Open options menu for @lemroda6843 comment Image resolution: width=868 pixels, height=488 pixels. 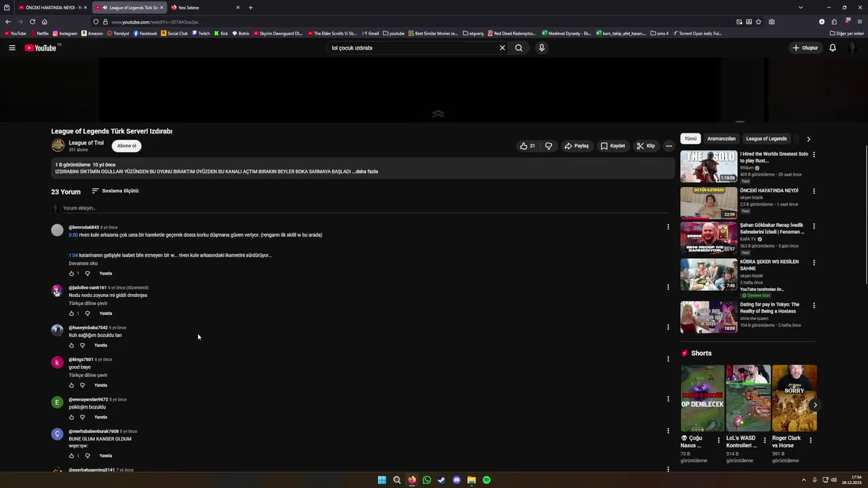pyautogui.click(x=668, y=227)
